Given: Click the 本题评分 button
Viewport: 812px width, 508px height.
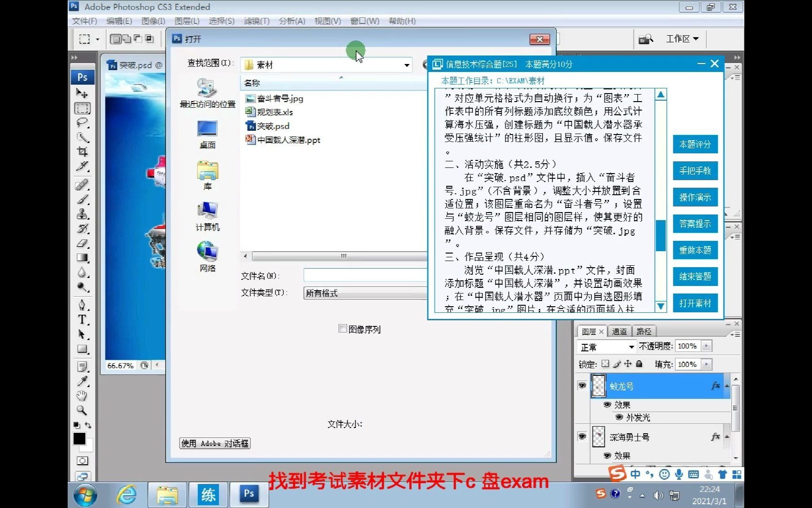Looking at the screenshot, I should pos(695,144).
